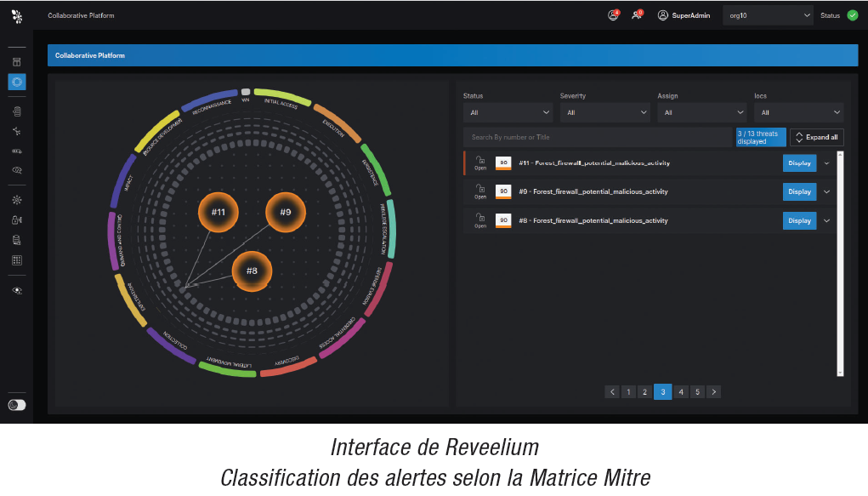Image resolution: width=868 pixels, height=496 pixels.
Task: Focus the Search By number or Title field
Action: tap(598, 138)
